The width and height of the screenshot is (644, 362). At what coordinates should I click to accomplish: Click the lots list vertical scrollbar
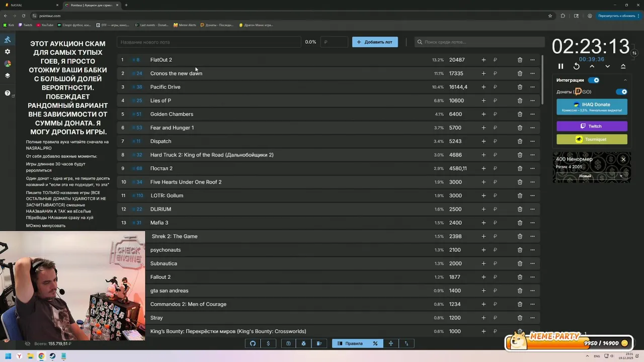click(542, 79)
